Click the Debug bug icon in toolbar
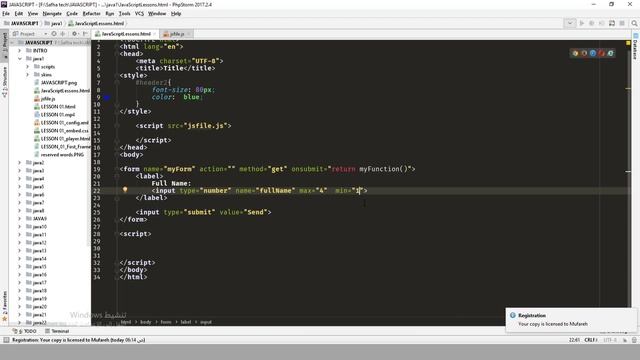The width and height of the screenshot is (640, 360). [591, 23]
